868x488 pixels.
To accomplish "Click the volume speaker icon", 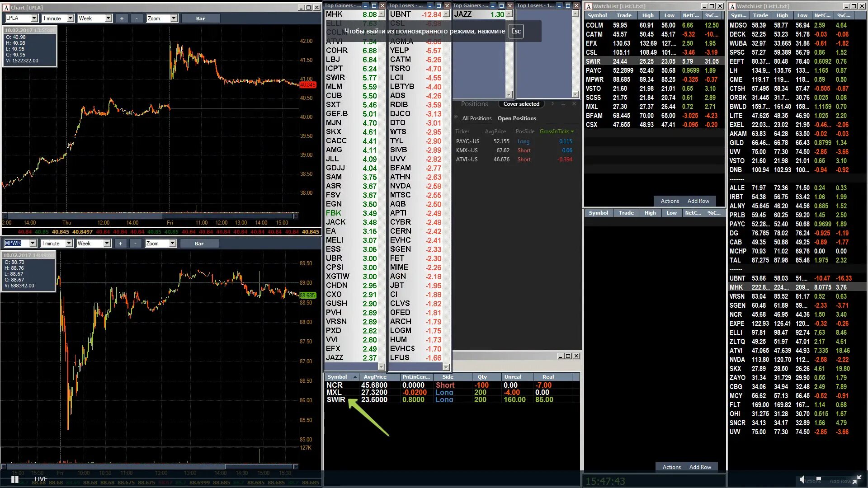I will (802, 479).
